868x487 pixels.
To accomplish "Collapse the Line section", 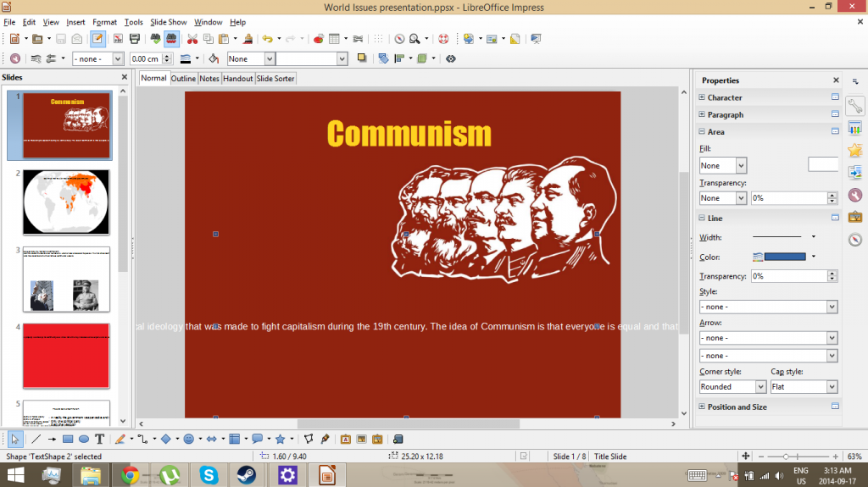I will 701,218.
